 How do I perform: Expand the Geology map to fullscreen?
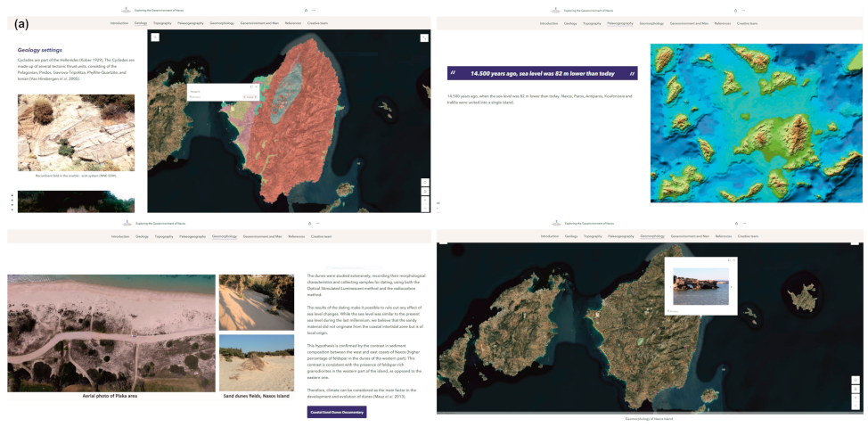click(x=424, y=37)
